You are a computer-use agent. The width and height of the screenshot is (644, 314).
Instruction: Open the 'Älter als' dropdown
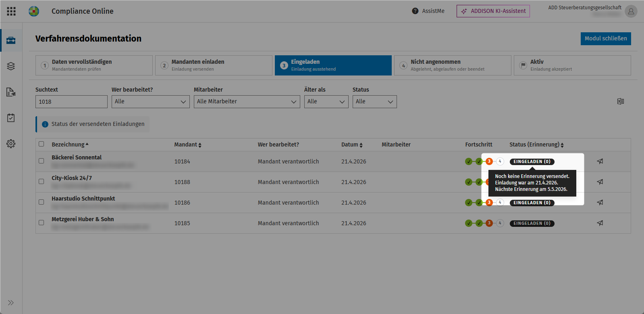(326, 102)
